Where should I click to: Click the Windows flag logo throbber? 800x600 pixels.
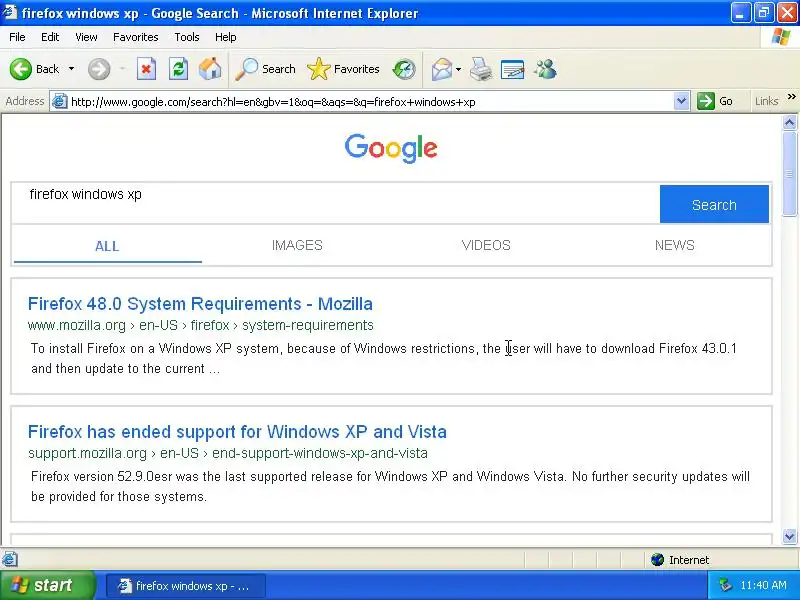pyautogui.click(x=781, y=37)
